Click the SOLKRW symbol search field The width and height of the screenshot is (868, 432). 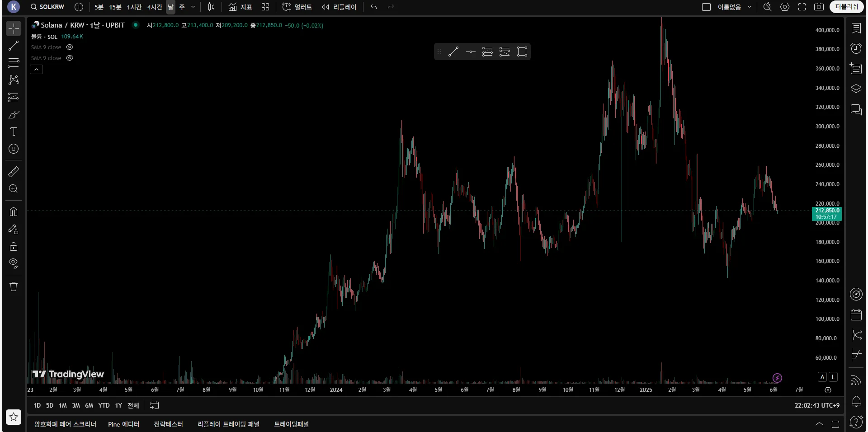click(48, 7)
